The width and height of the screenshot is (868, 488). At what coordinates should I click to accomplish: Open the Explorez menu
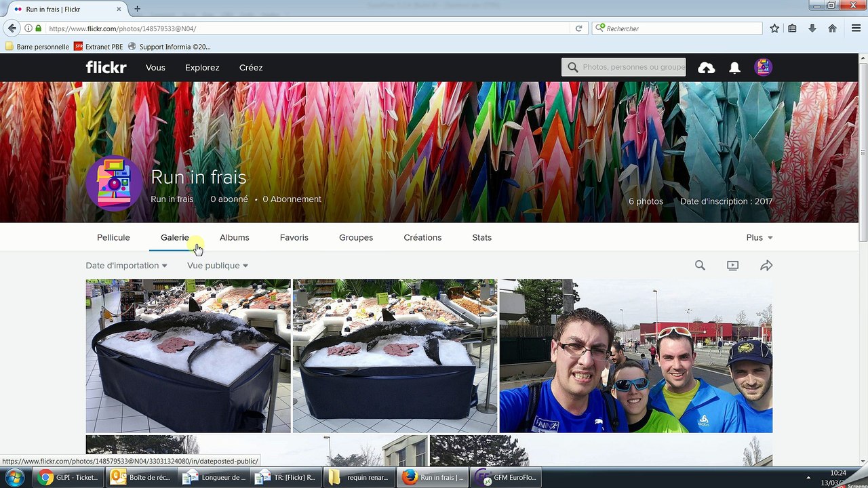202,68
